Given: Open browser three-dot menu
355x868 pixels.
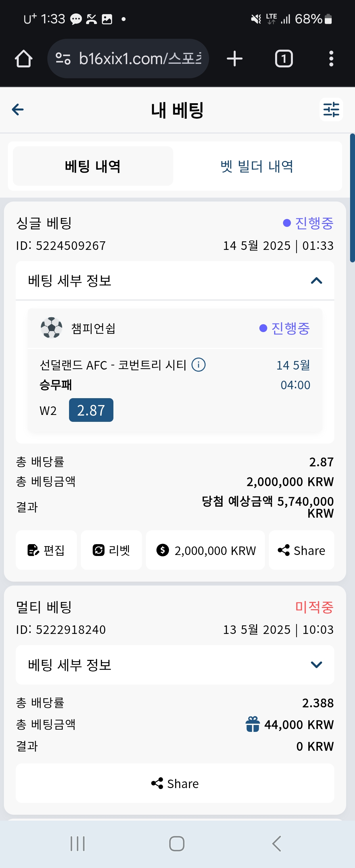Looking at the screenshot, I should click(331, 59).
